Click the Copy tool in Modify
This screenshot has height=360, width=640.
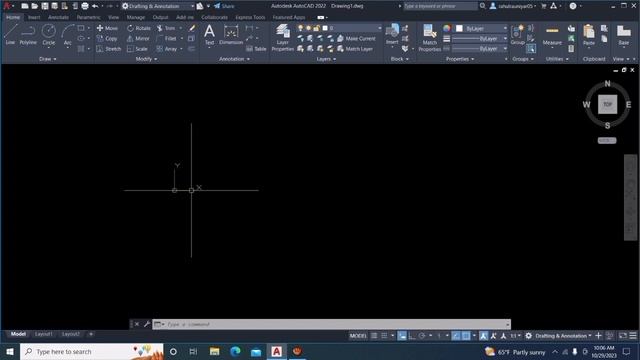(107, 38)
